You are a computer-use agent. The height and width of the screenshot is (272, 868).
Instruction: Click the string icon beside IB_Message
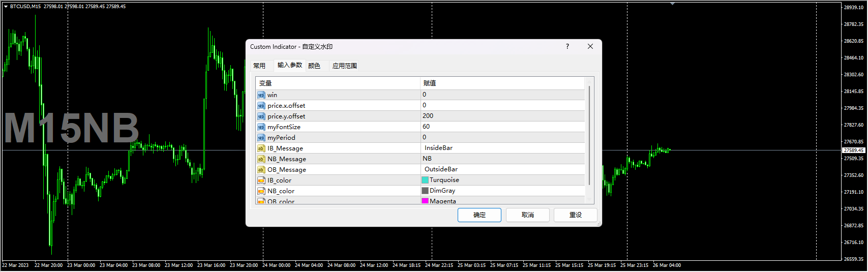coord(261,148)
